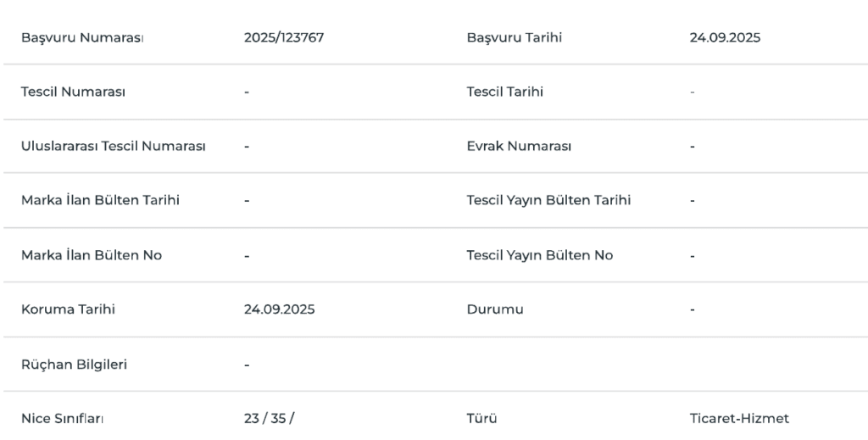Select the Marka İlan Bülten Tarihi label

tap(100, 201)
